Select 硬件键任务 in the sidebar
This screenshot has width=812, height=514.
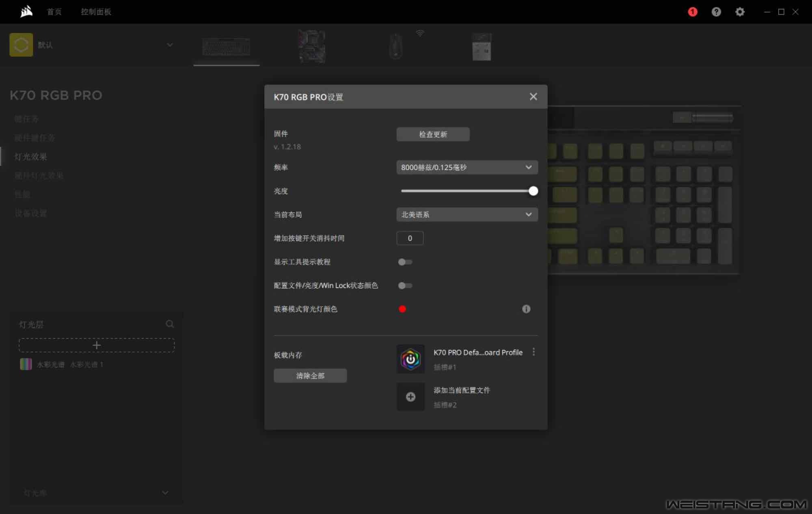click(x=35, y=138)
